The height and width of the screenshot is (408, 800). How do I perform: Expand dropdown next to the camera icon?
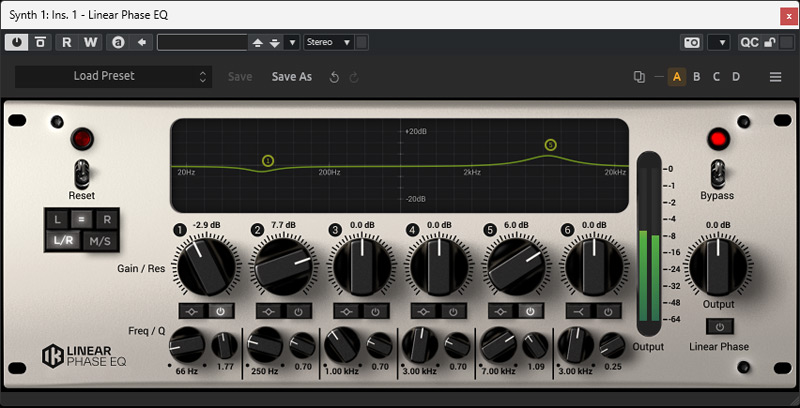pos(718,42)
